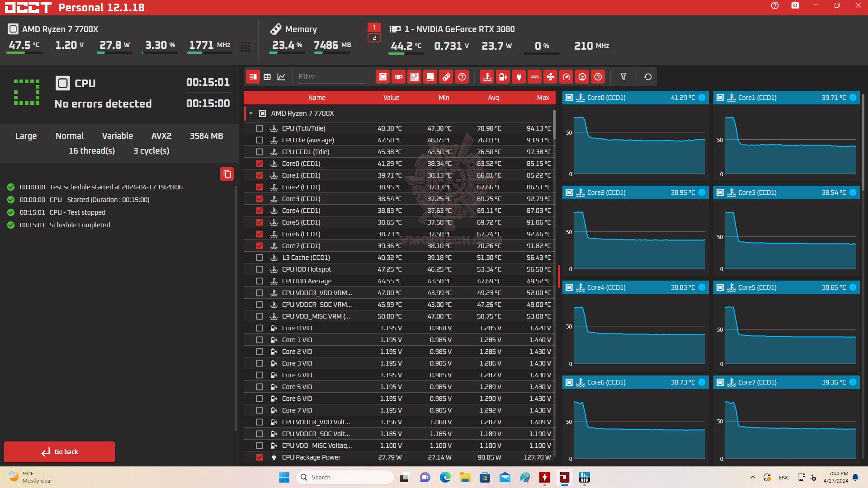Take a screenshot with the camera icon
This screenshot has width=868, height=488.
tap(795, 6)
